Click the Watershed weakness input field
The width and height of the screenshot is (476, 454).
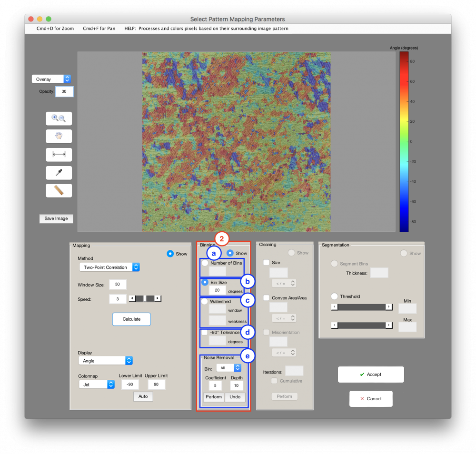(218, 320)
